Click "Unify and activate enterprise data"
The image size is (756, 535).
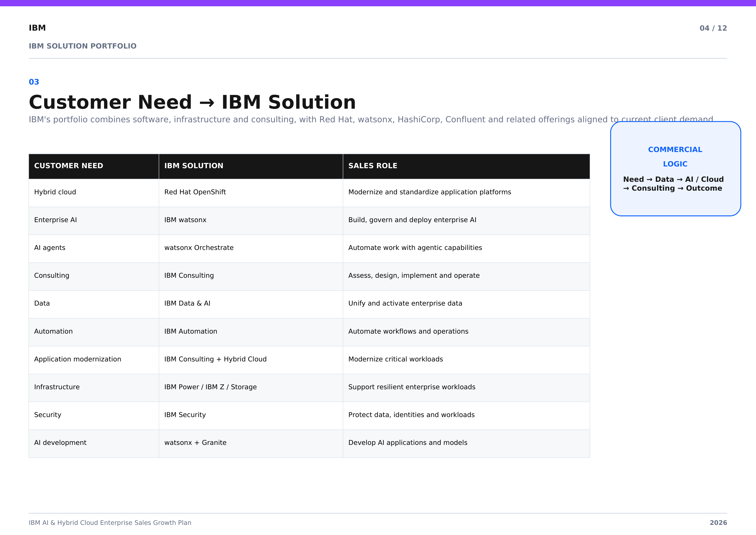(x=405, y=303)
